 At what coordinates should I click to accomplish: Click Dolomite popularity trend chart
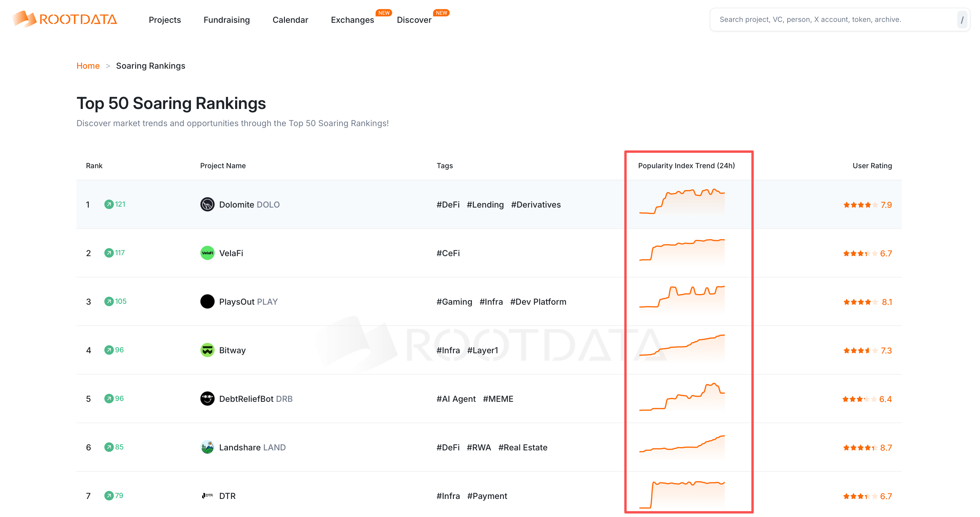coord(682,202)
